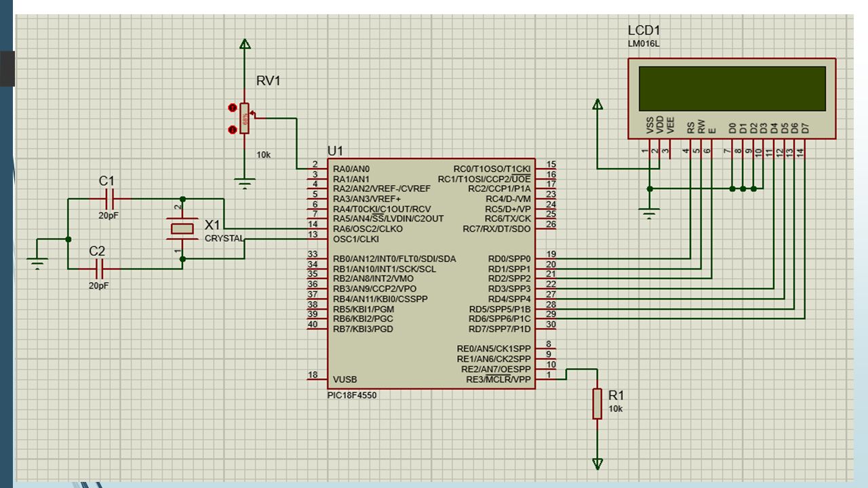Click the RB2/AN8/INT2/VMO pin label
The height and width of the screenshot is (488, 868).
(373, 279)
